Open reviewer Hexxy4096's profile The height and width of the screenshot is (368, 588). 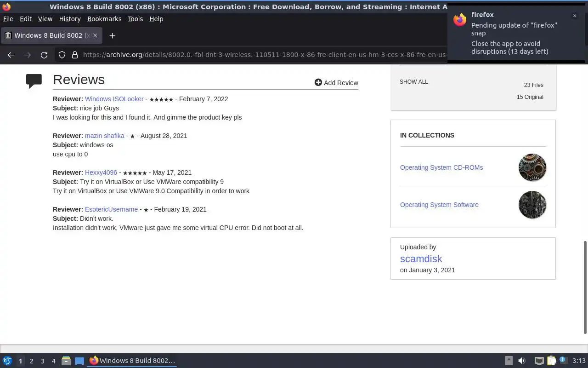(x=101, y=172)
